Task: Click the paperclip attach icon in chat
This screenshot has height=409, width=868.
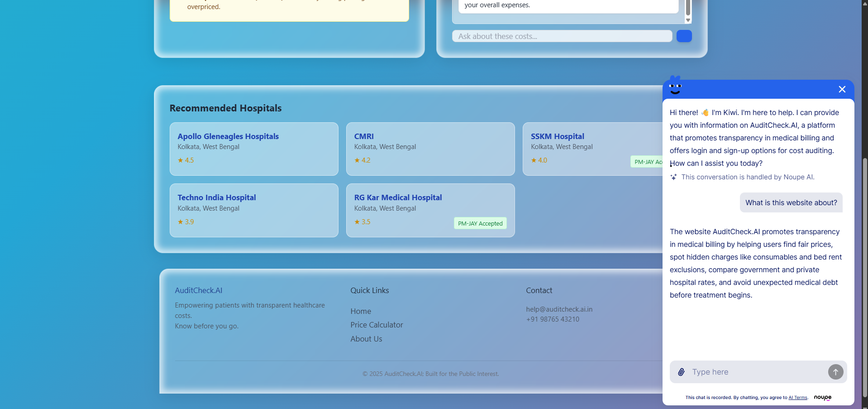Action: pyautogui.click(x=681, y=372)
